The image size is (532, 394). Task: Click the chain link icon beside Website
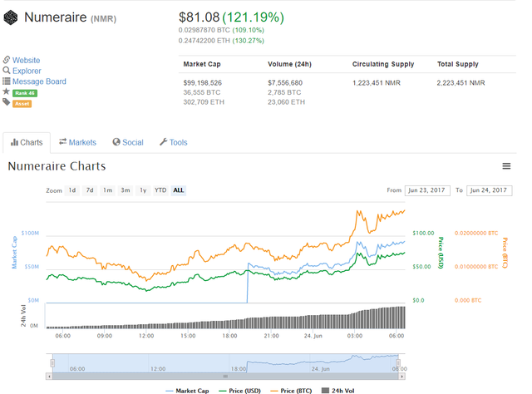click(7, 60)
